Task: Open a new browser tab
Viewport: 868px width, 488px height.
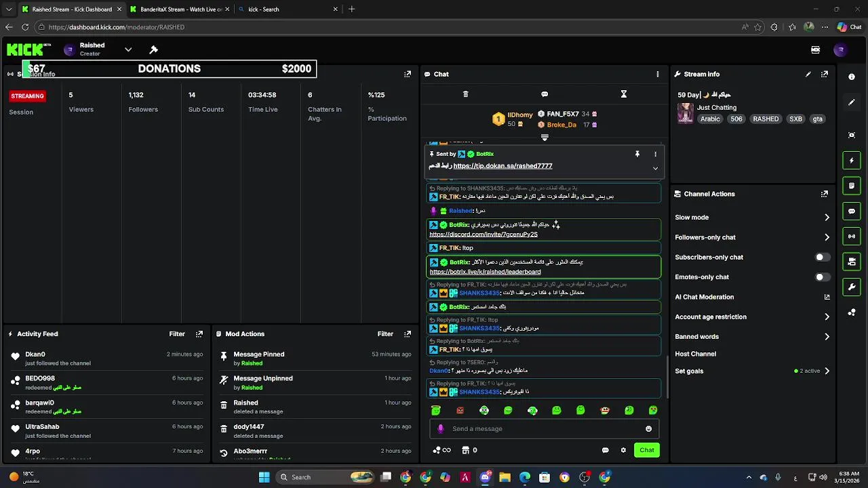Action: click(351, 9)
